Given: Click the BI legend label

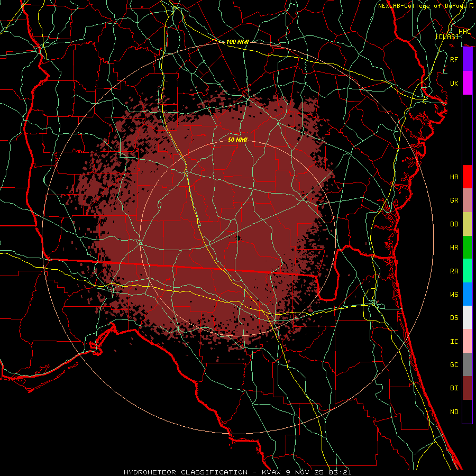Looking at the screenshot, I should pyautogui.click(x=454, y=388).
